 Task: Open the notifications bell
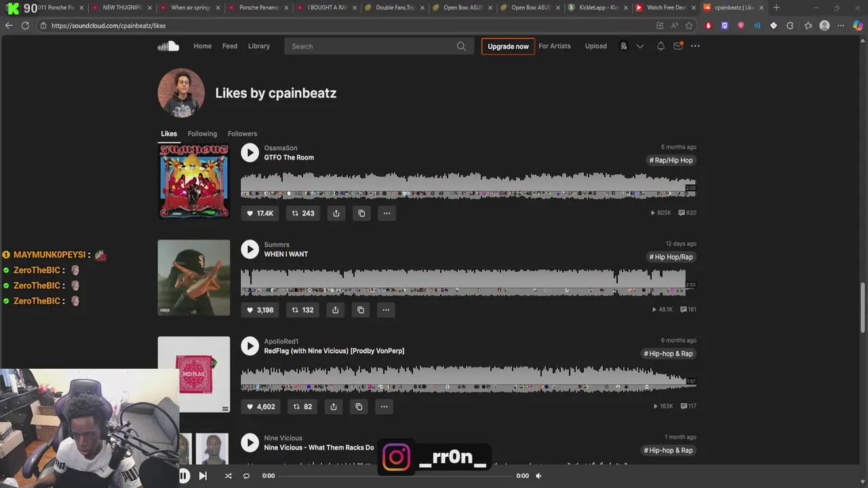click(660, 46)
